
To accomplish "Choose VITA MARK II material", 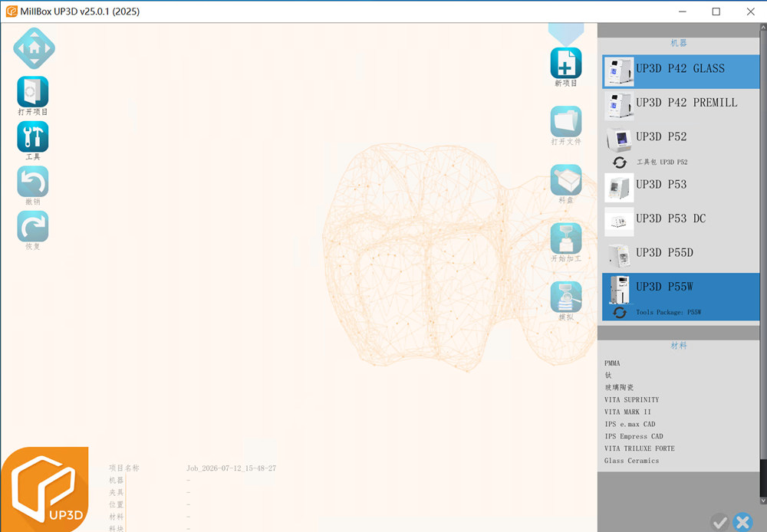I will coord(627,412).
